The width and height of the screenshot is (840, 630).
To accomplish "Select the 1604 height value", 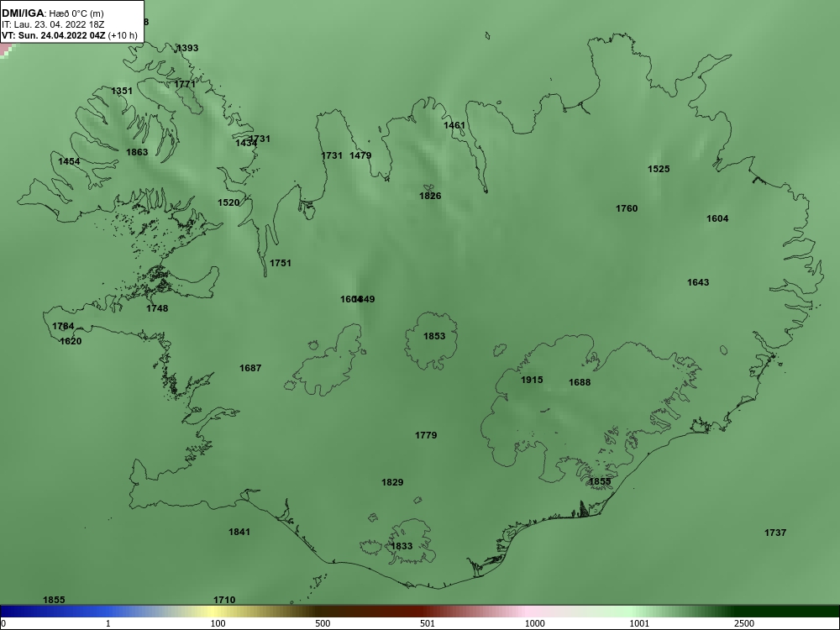I will click(717, 218).
